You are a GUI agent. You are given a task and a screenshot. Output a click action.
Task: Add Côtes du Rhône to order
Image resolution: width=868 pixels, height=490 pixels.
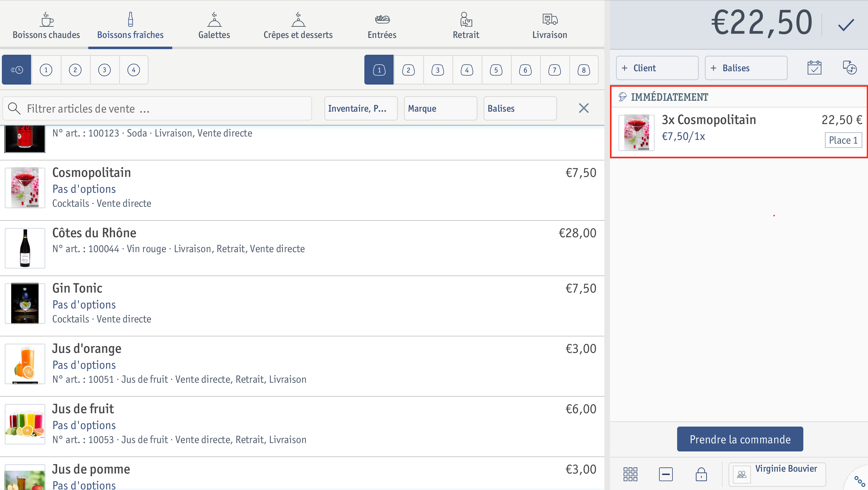click(302, 248)
